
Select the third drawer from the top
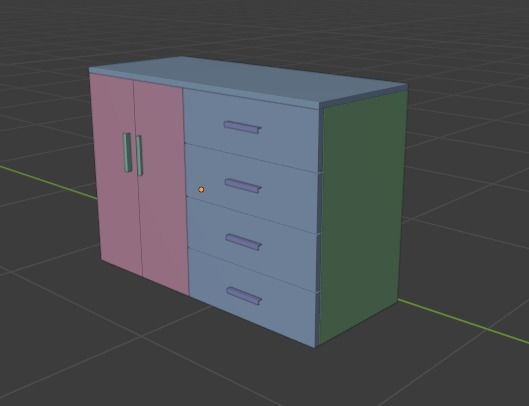(253, 246)
